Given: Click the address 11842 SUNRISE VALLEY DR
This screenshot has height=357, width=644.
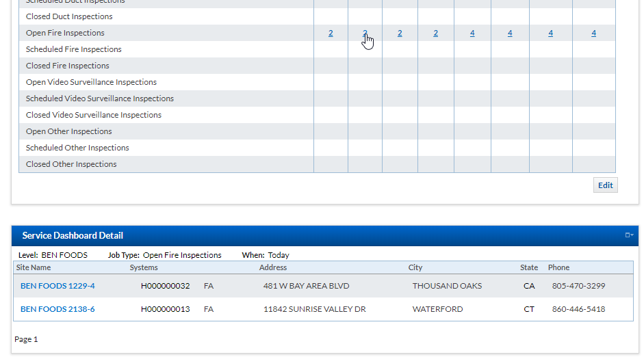Looking at the screenshot, I should coord(314,309).
